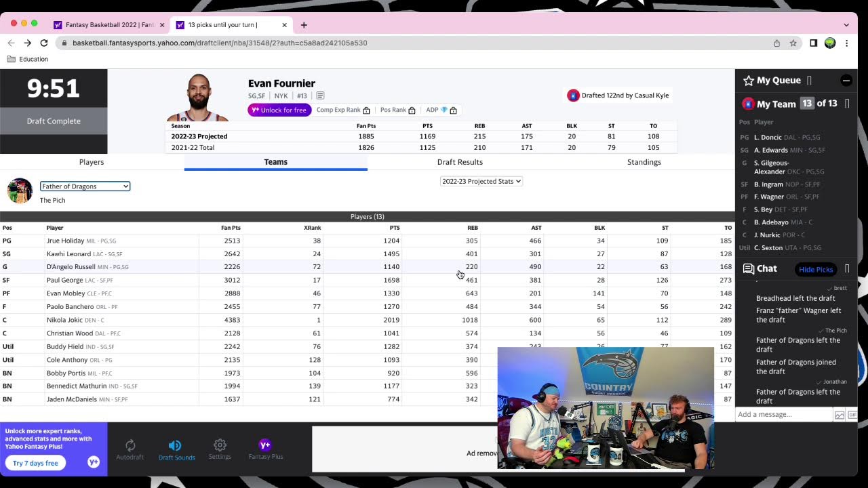Toggle Hide Picks in chat
Viewport: 868px width, 488px height.
pyautogui.click(x=816, y=270)
